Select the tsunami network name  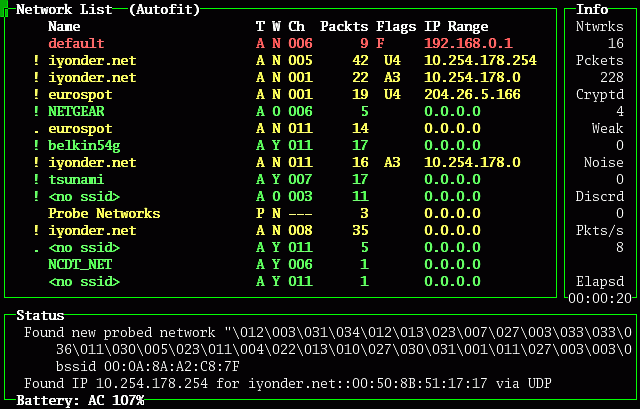coord(76,180)
